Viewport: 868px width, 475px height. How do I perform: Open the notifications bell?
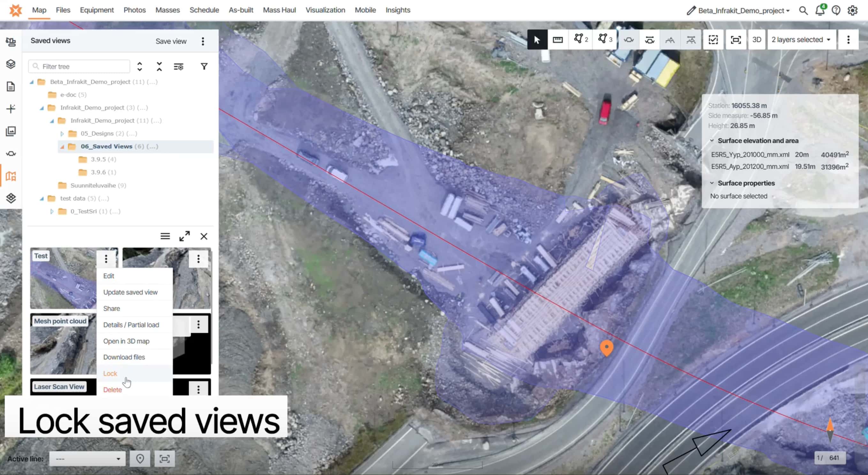[x=820, y=10]
